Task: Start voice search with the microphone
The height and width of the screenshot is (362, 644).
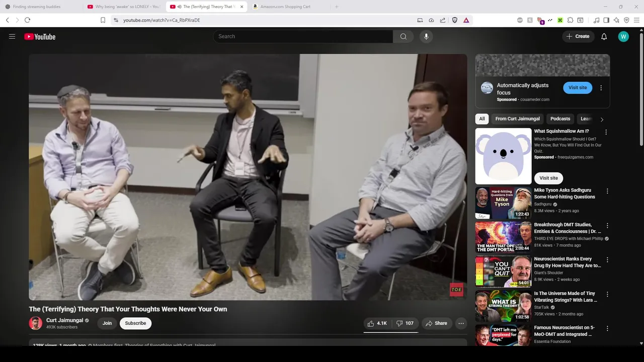Action: tap(426, 36)
